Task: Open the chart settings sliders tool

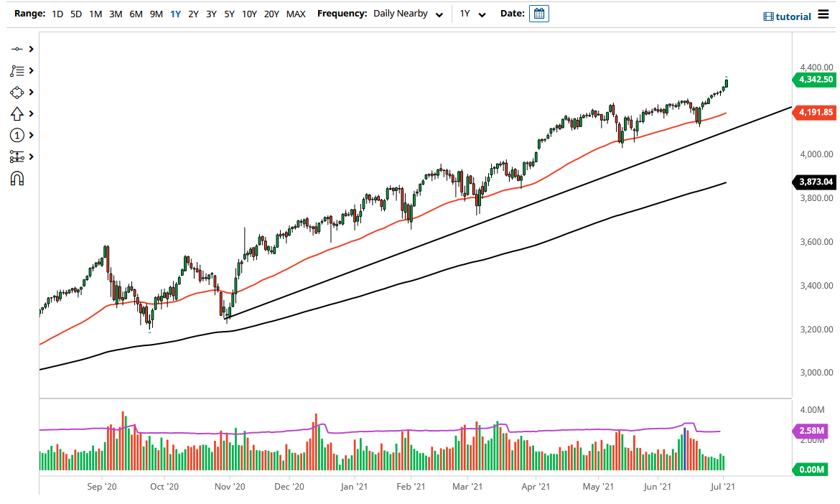Action: [18, 157]
